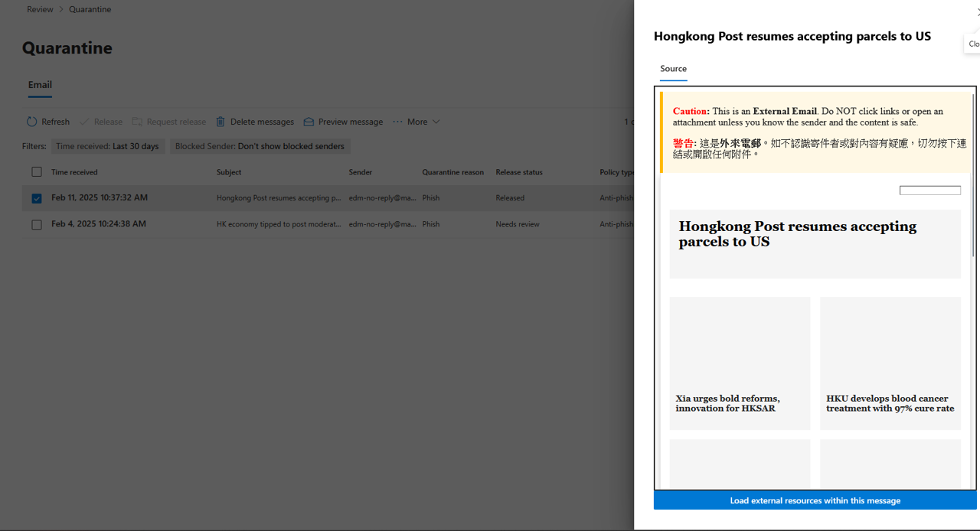Open the Time received: Last 30 days filter

[x=108, y=146]
